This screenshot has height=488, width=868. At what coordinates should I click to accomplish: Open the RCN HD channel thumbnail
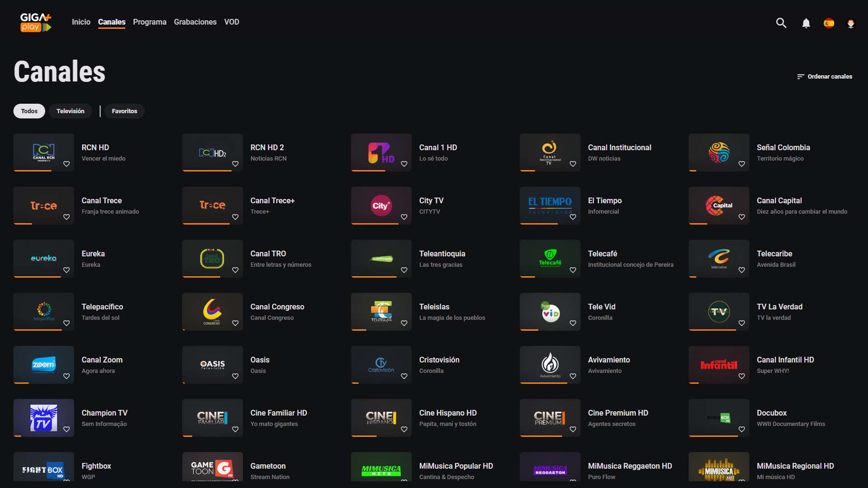(43, 150)
